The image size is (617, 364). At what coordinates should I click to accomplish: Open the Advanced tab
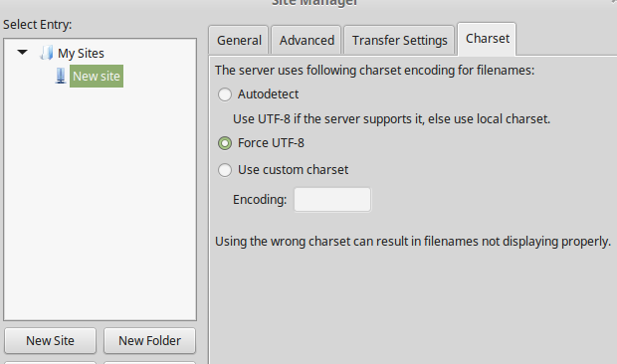point(307,40)
